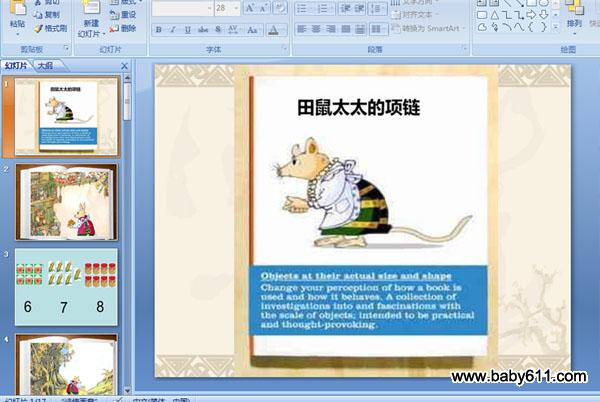The width and height of the screenshot is (600, 402).
Task: Select the Down Arrow shape
Action: pos(544,15)
